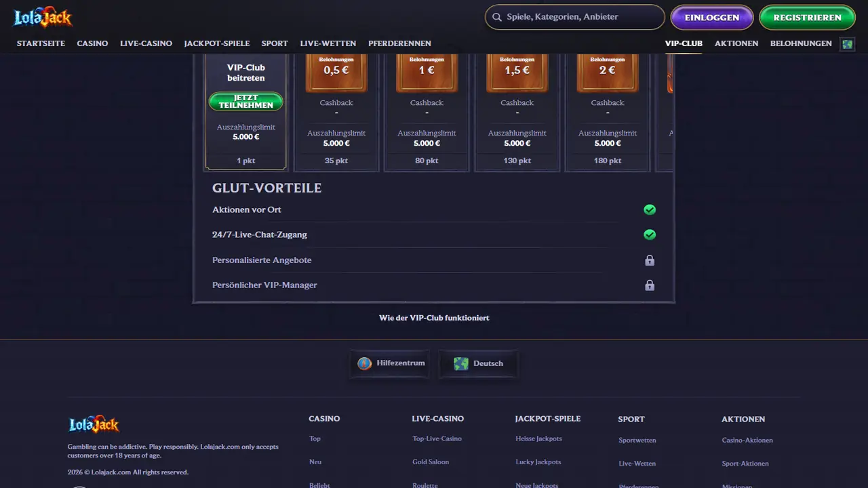
Task: Open Live-Casino in the top navigation
Action: coord(146,43)
